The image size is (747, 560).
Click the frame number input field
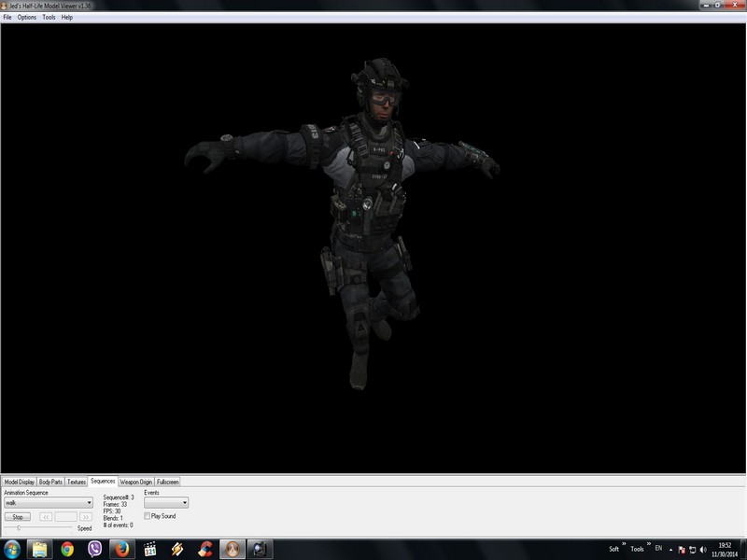pos(65,517)
